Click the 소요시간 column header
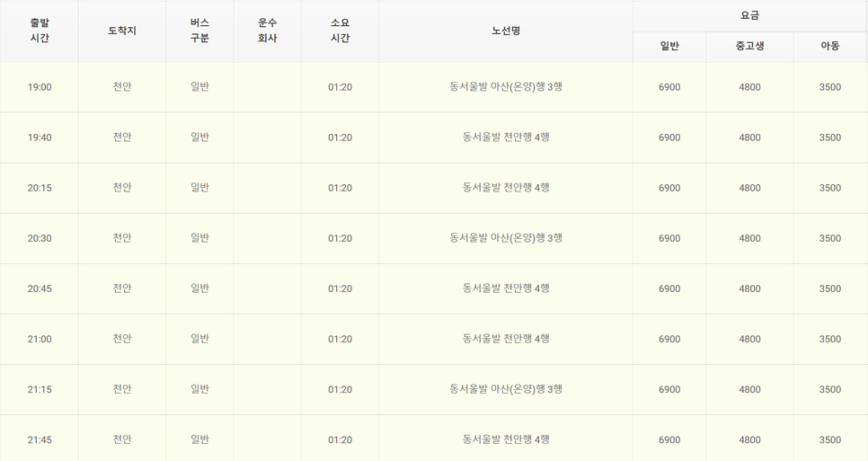 (x=340, y=31)
